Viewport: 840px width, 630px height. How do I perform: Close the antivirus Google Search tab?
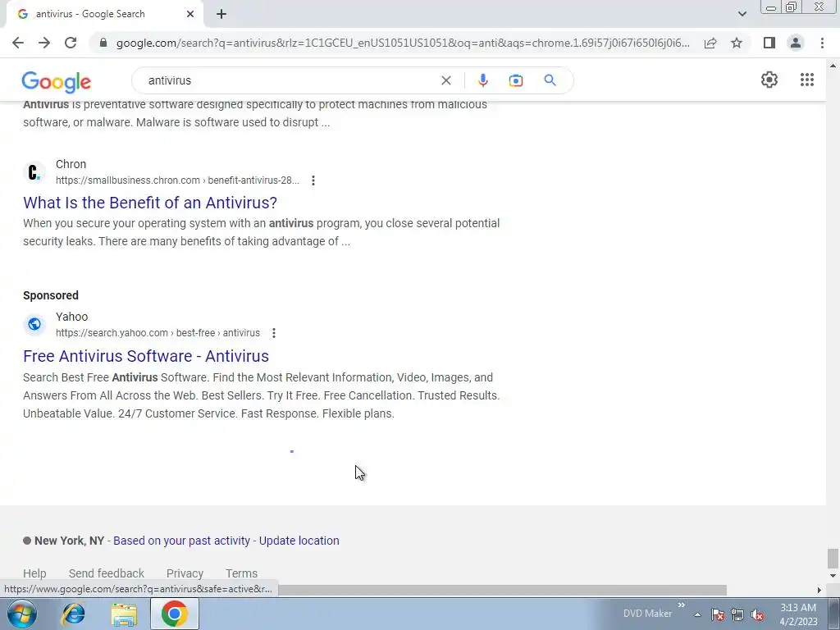coord(190,14)
